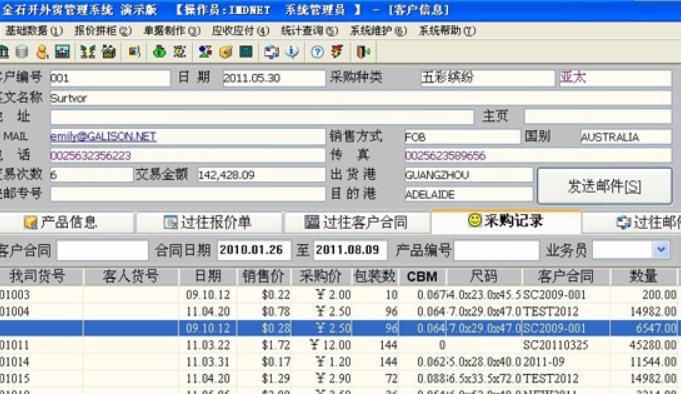Click the customer number field 001
Viewport: 681px width, 394px height.
coord(110,78)
